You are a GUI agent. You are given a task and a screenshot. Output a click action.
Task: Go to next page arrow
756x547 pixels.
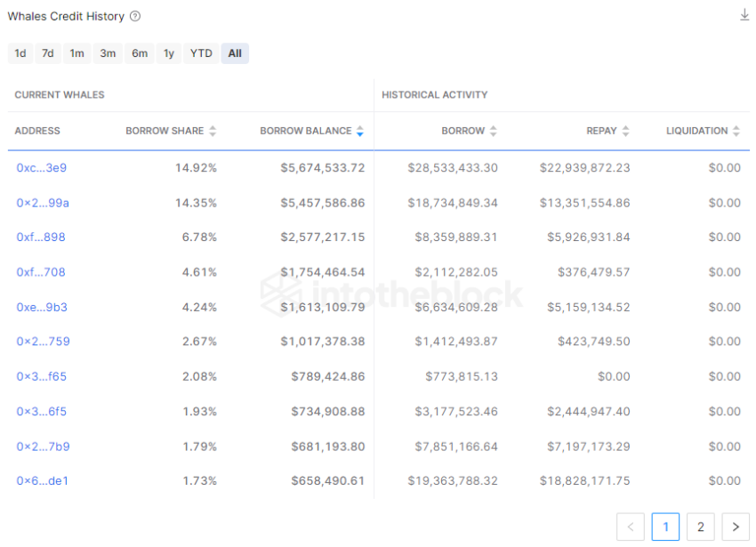(736, 527)
